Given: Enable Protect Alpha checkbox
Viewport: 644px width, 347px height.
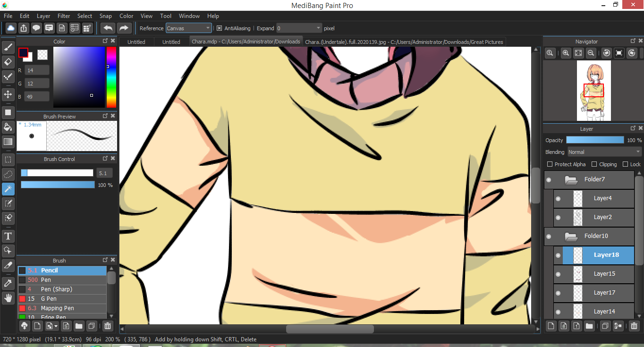Looking at the screenshot, I should pos(550,164).
